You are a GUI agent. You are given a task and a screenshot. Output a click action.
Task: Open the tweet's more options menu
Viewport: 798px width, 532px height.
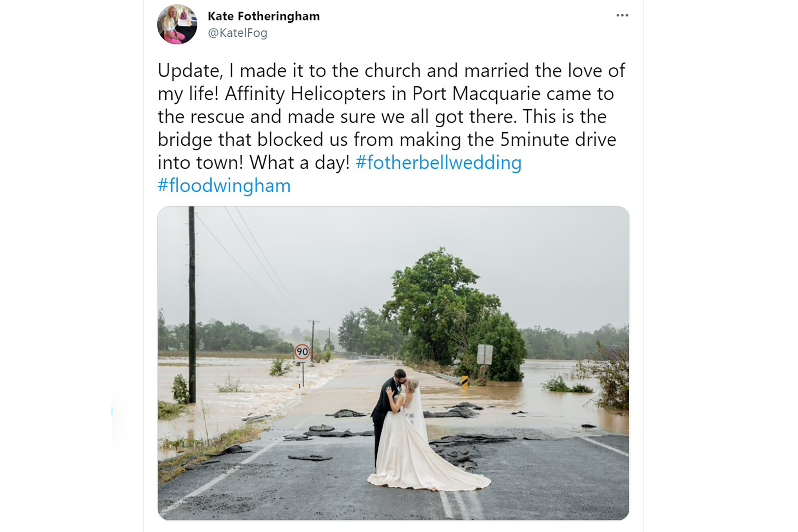(622, 16)
